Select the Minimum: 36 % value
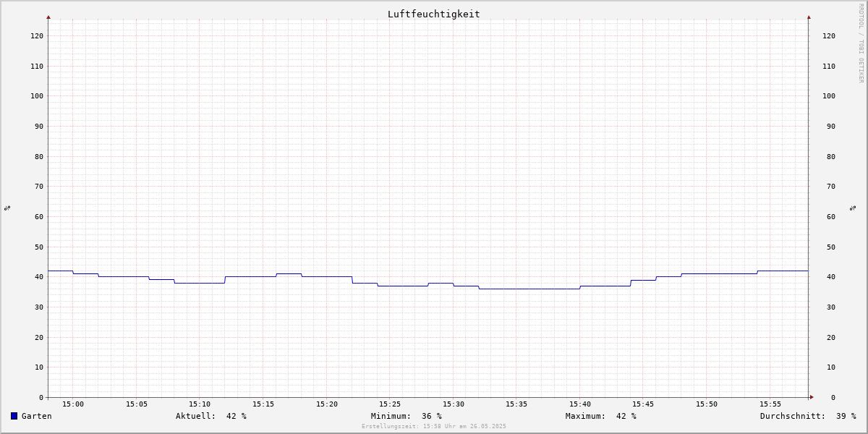The height and width of the screenshot is (434, 868). point(407,416)
